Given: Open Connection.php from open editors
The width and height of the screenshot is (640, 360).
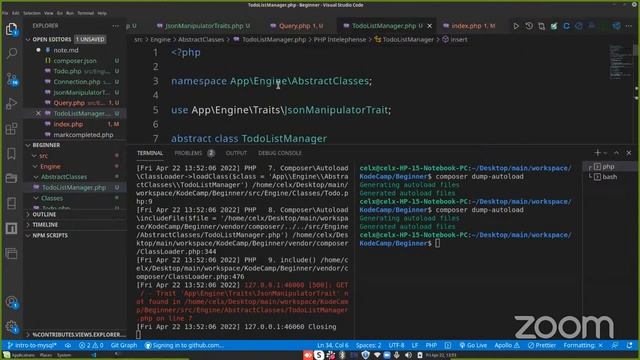Looking at the screenshot, I should (77, 82).
